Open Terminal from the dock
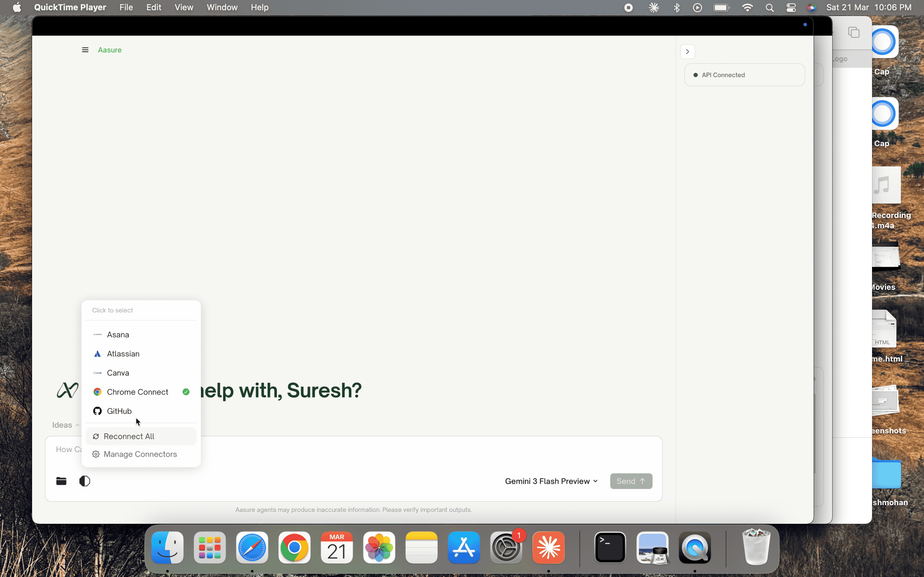 tap(610, 548)
